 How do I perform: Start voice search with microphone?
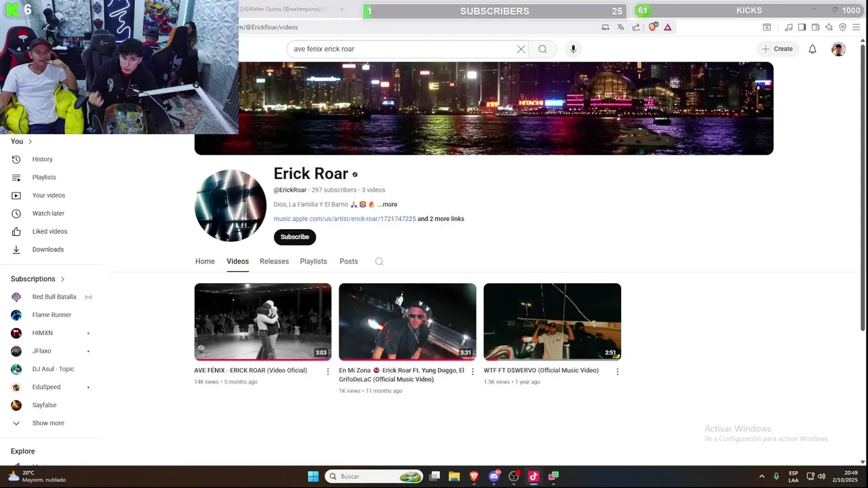[x=573, y=49]
